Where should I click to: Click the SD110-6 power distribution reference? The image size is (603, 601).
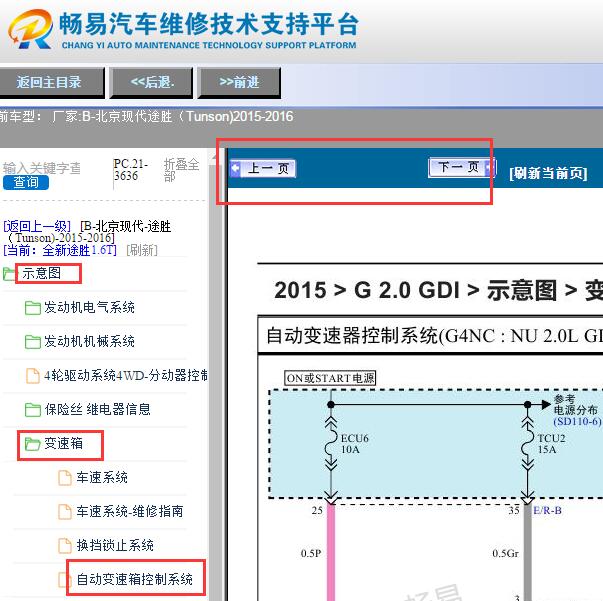tap(577, 421)
